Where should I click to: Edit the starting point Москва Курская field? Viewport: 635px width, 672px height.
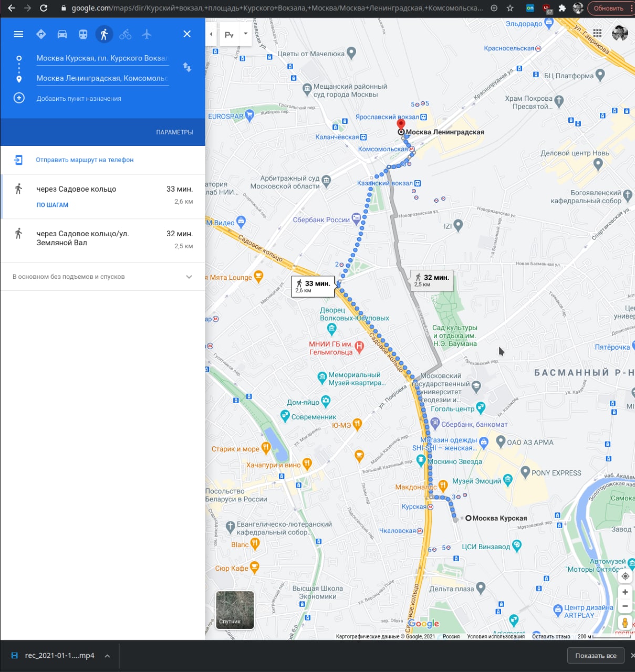point(102,58)
